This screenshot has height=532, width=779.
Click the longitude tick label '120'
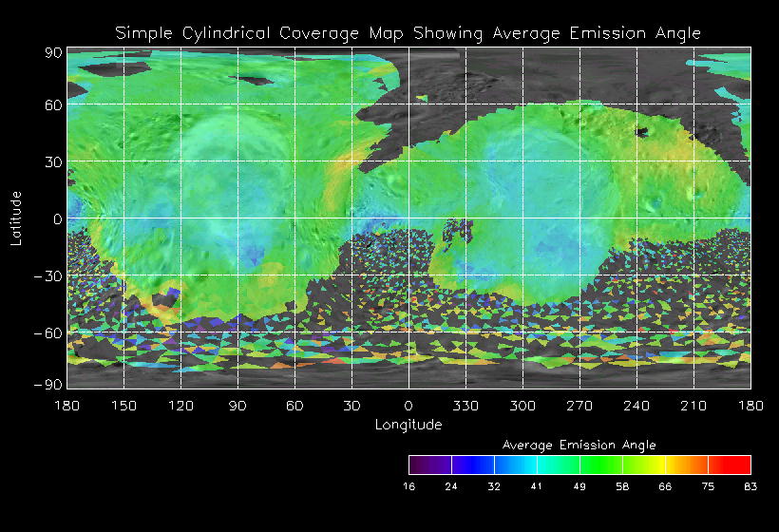pos(180,406)
